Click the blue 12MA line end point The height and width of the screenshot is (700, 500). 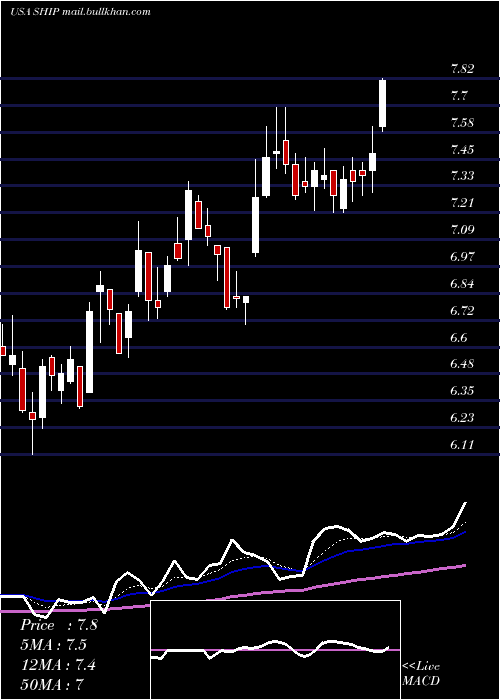(466, 532)
